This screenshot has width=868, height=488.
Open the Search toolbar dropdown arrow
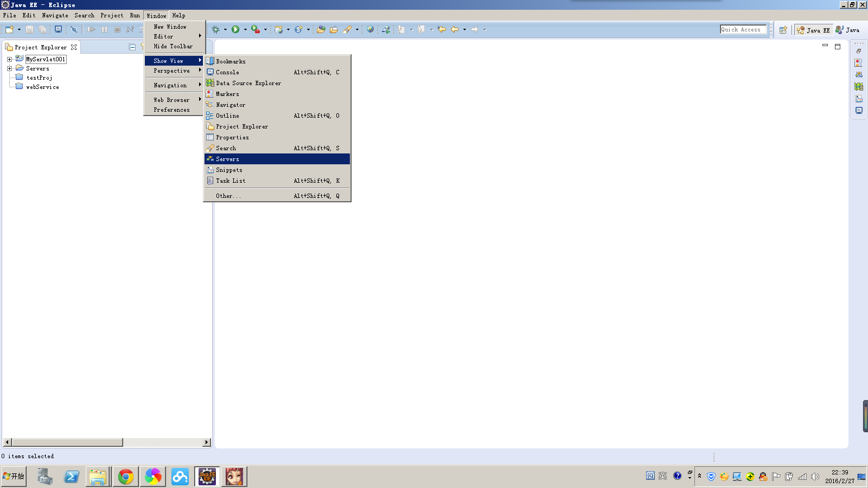(357, 30)
